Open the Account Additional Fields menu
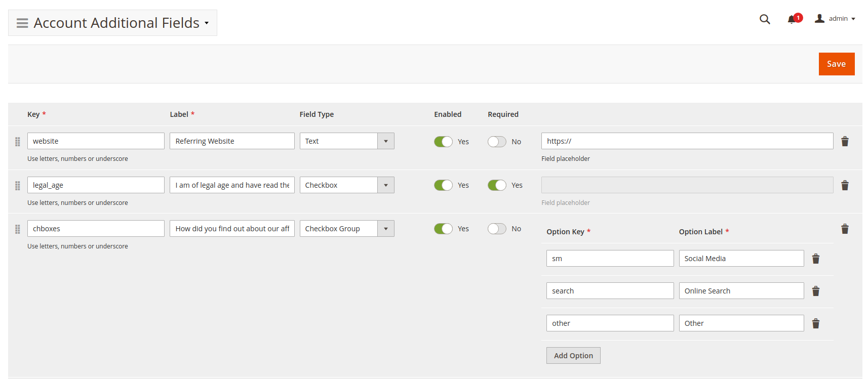Viewport: 868px width, 379px height. [x=113, y=23]
